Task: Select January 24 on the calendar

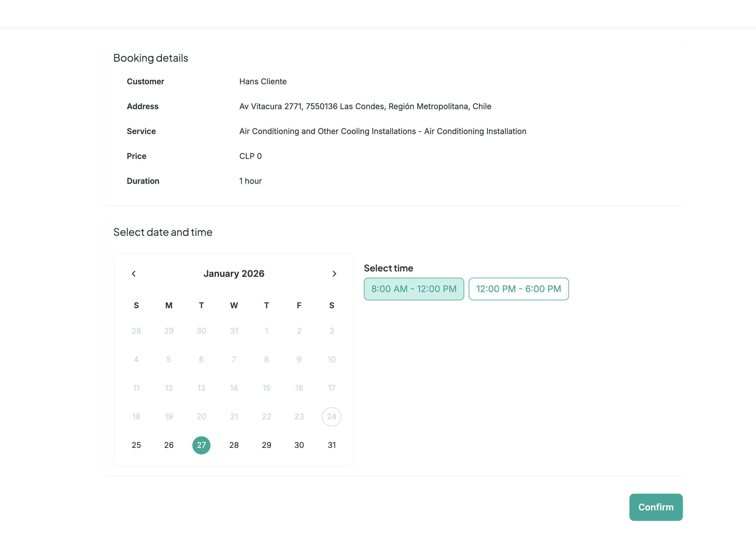Action: [331, 416]
